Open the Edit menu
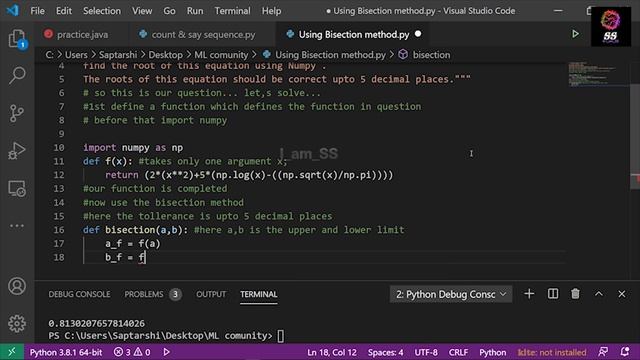This screenshot has height=360, width=640. (64, 11)
